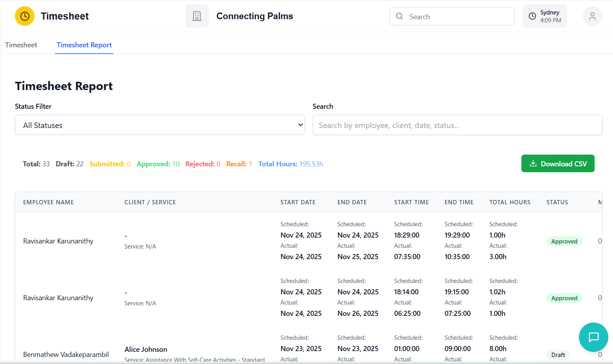
Task: Switch to the Timesheet tab
Action: pos(21,45)
